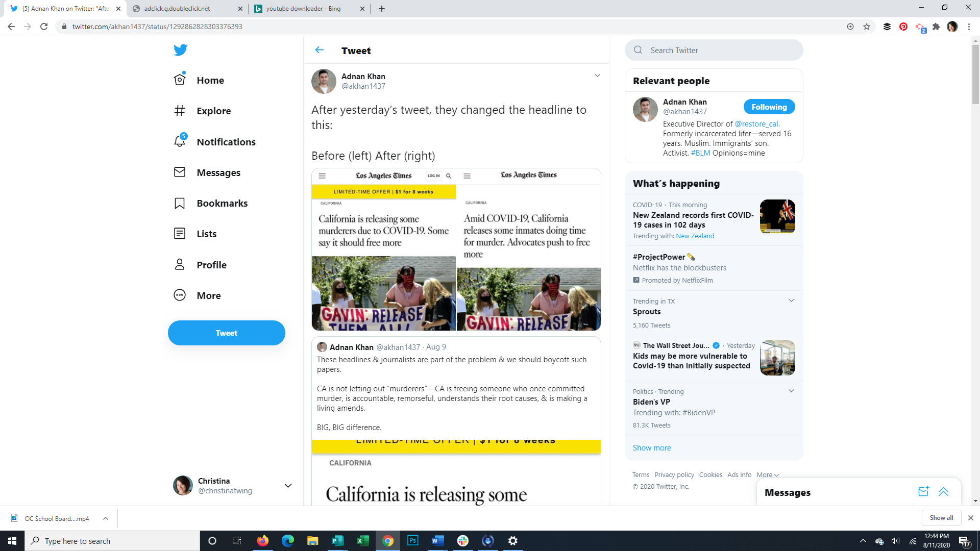Expand the More footer links dropdown
Image resolution: width=980 pixels, height=551 pixels.
click(768, 475)
